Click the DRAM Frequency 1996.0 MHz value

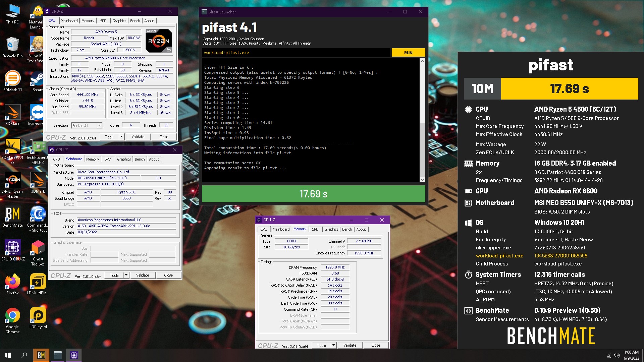tap(335, 267)
